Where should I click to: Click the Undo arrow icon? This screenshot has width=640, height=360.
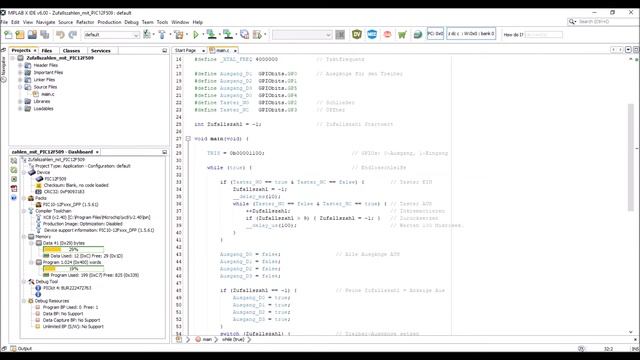60,35
